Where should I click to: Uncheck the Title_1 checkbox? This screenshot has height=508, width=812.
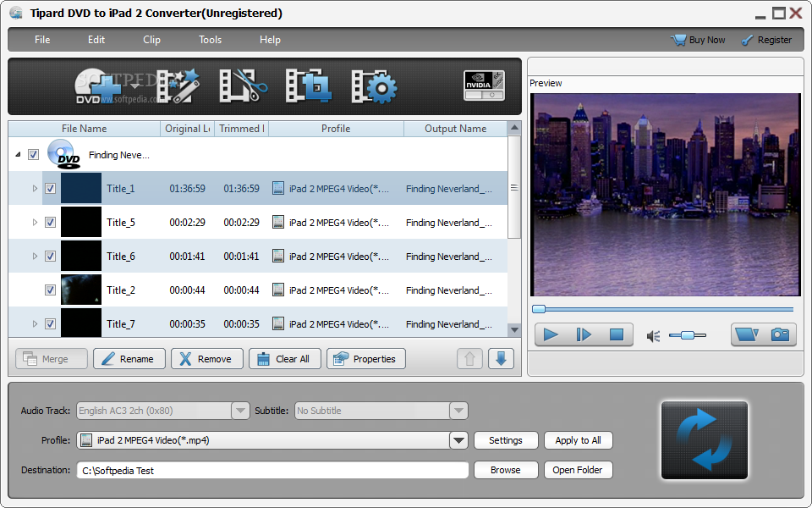click(x=50, y=189)
